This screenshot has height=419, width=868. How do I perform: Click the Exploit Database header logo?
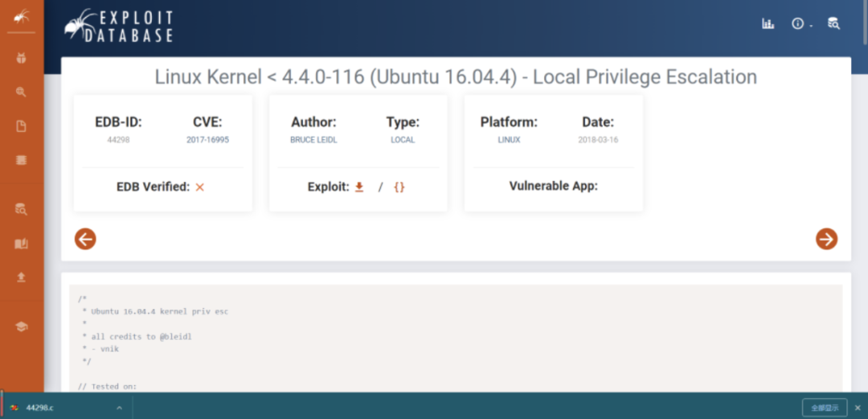118,26
